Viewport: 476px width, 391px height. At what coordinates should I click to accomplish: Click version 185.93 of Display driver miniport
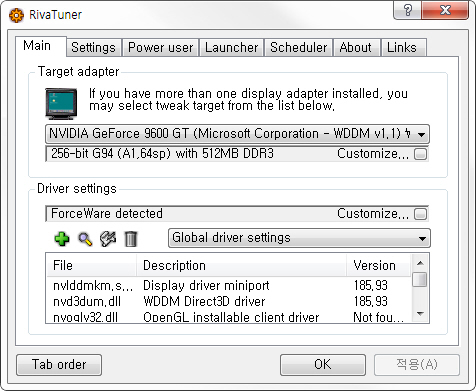tap(371, 286)
